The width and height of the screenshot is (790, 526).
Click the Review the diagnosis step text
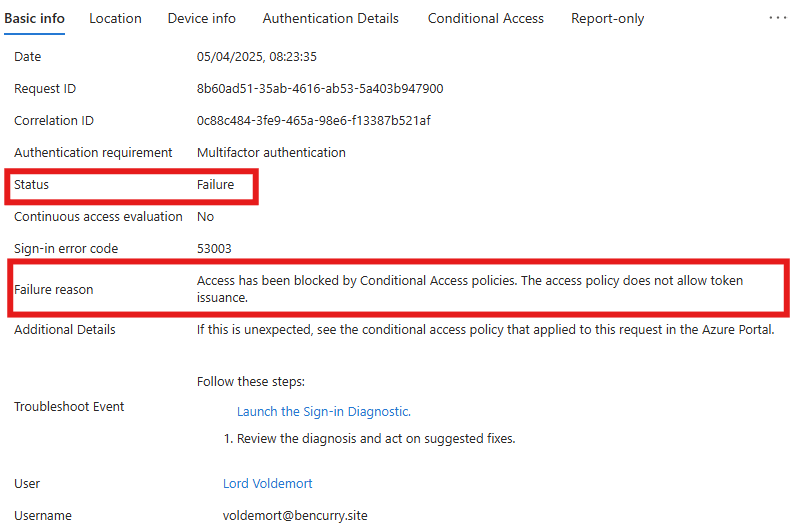coord(369,439)
